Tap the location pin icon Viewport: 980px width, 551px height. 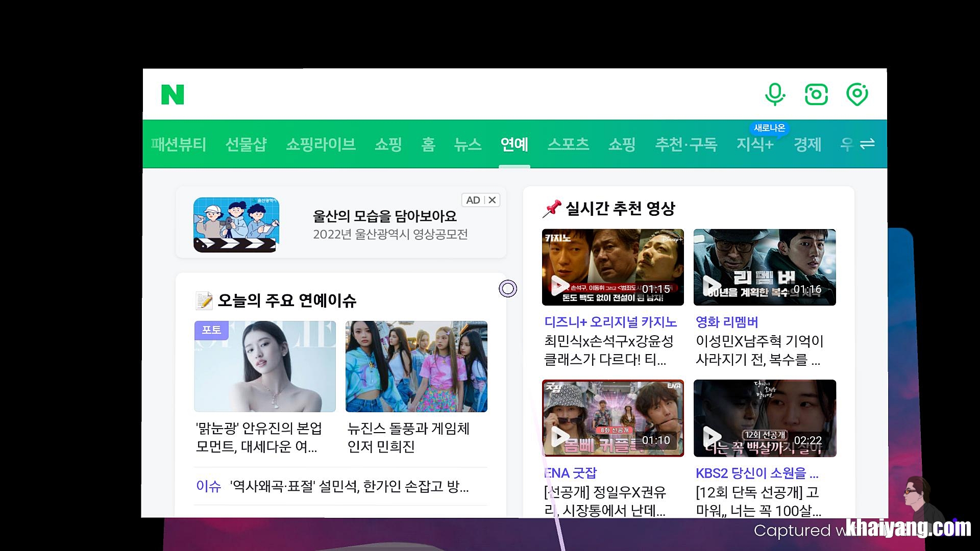tap(856, 94)
